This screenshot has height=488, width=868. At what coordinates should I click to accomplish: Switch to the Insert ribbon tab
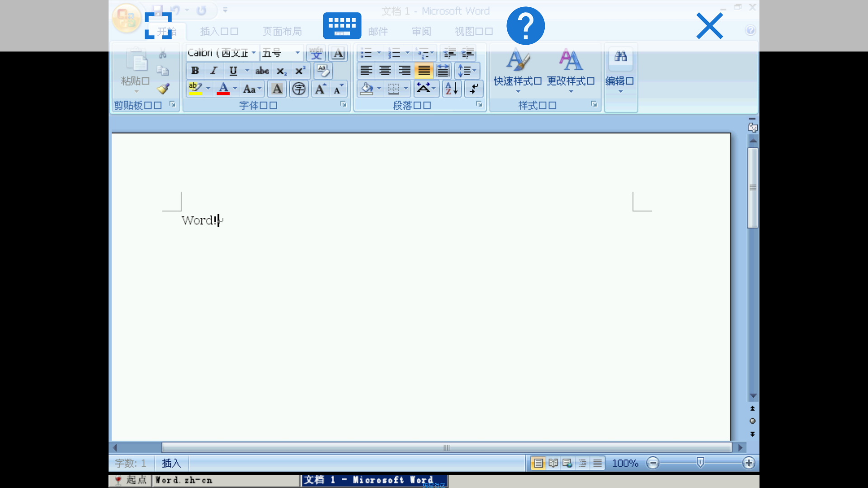(x=219, y=31)
